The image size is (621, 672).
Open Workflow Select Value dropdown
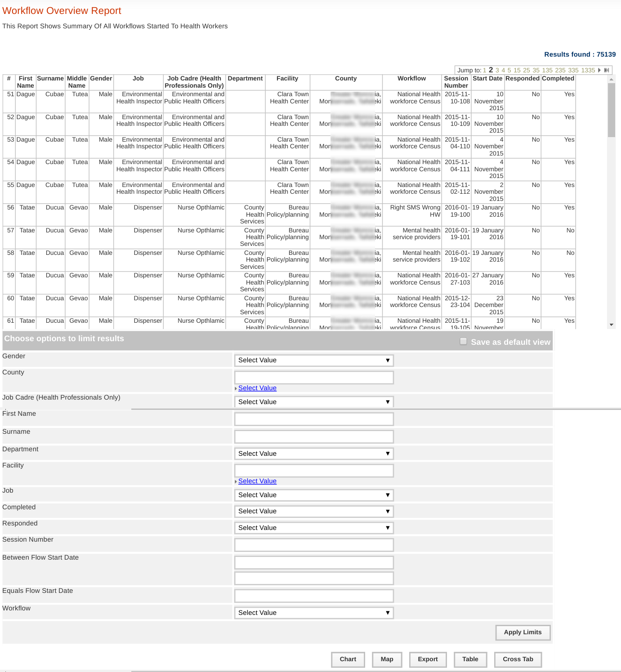tap(314, 613)
